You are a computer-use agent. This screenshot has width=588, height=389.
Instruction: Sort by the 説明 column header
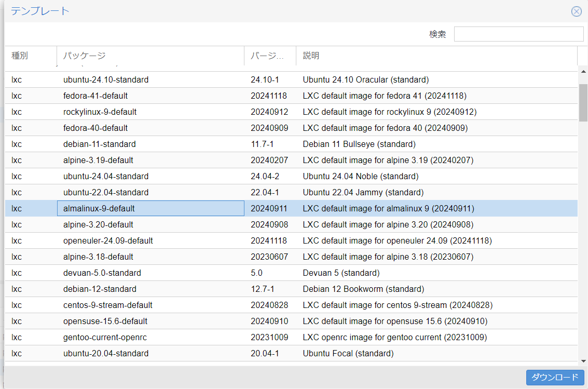436,56
